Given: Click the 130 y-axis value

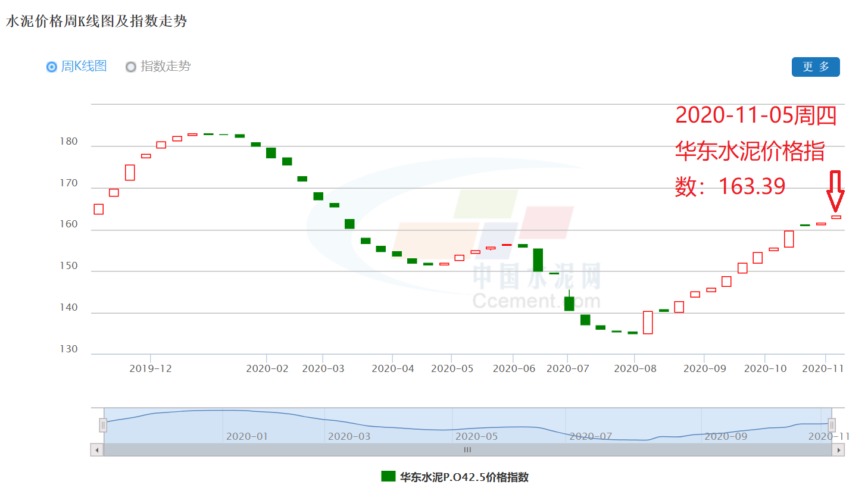Looking at the screenshot, I should pos(69,349).
